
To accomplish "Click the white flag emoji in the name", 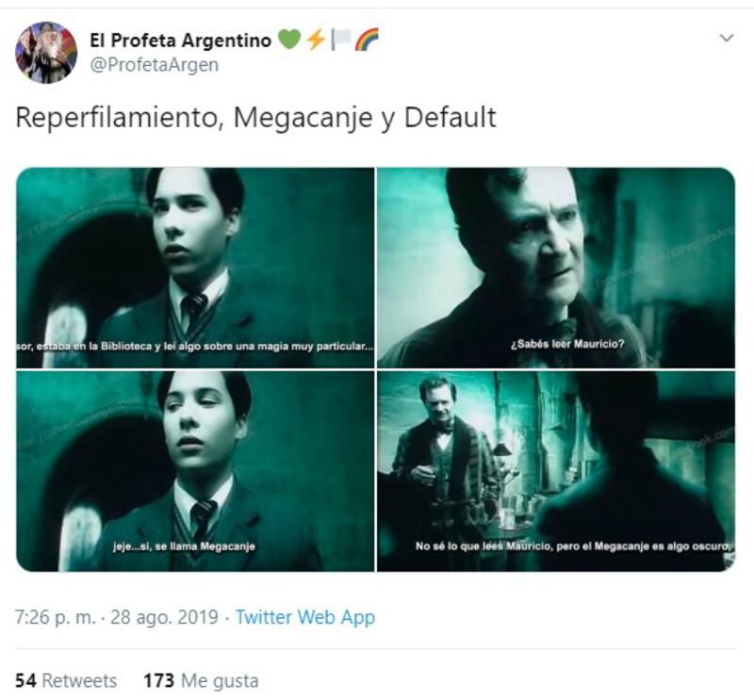I will [x=340, y=40].
